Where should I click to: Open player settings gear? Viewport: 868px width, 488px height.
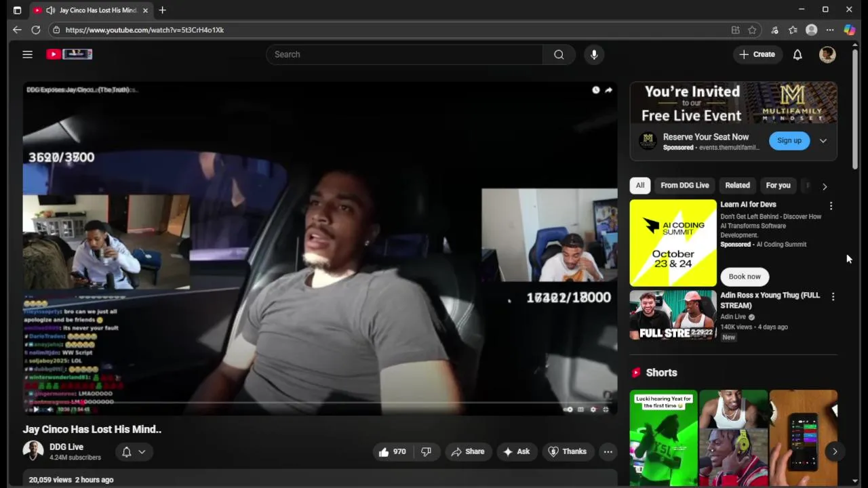(x=593, y=409)
